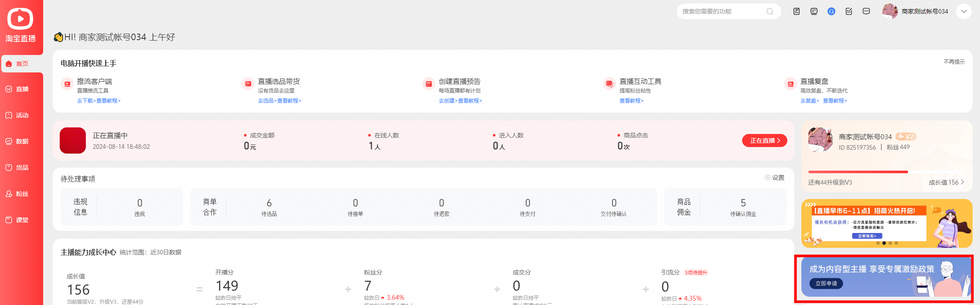The width and height of the screenshot is (980, 305).
Task: Open the chat bubble icon in header
Action: (866, 11)
